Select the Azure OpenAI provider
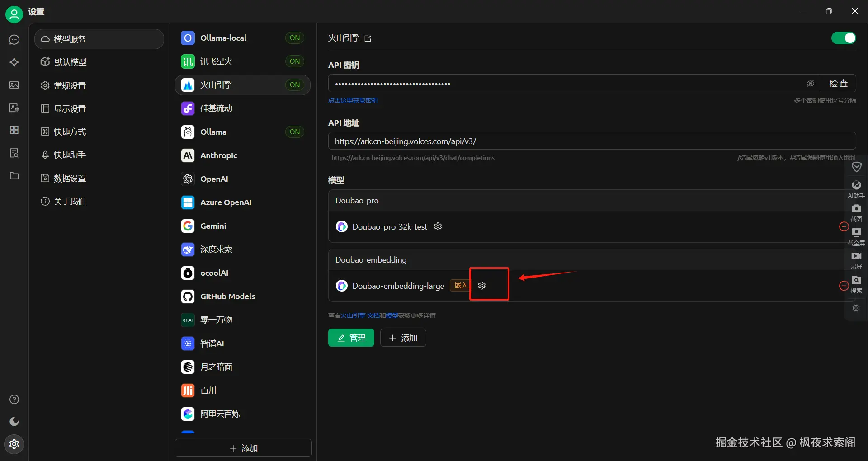868x461 pixels. [242, 202]
